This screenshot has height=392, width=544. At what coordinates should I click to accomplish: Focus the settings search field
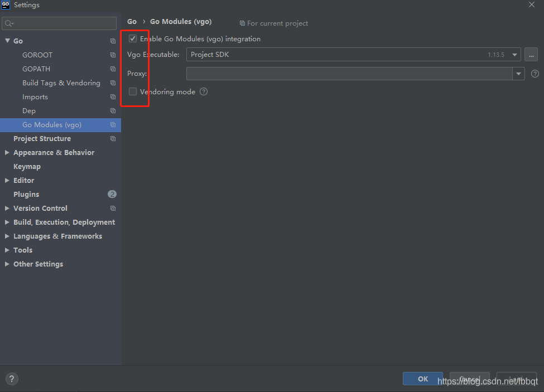(x=59, y=23)
